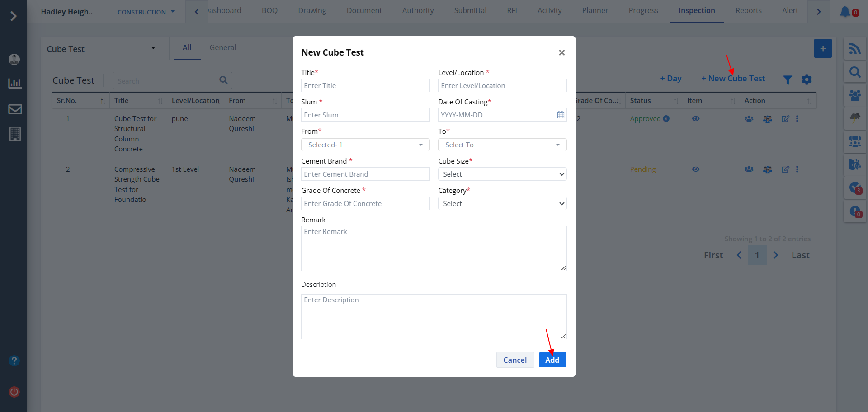This screenshot has width=868, height=412.
Task: Click the search magnifier in Cube Test search
Action: 223,80
